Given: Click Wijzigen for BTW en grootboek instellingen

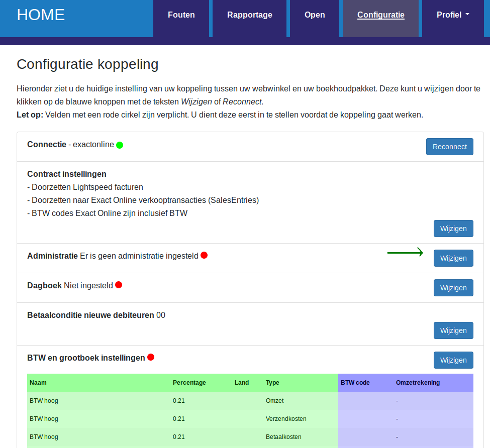Looking at the screenshot, I should [x=453, y=360].
